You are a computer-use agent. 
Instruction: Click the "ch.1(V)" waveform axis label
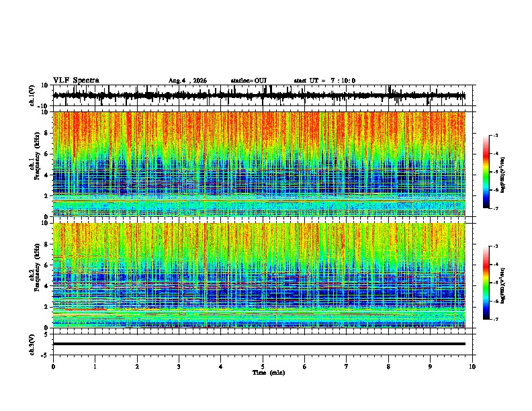tap(32, 95)
